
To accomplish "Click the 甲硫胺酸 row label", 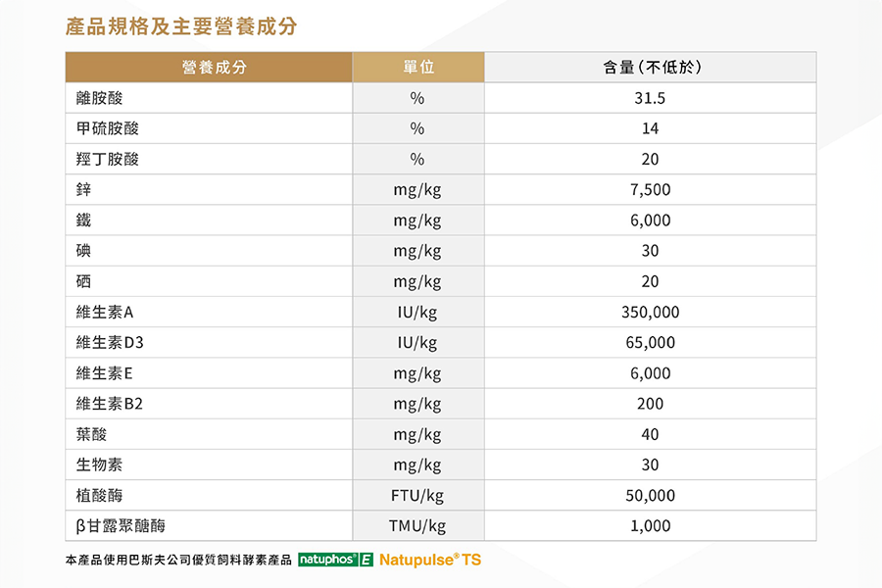I will pos(107,128).
